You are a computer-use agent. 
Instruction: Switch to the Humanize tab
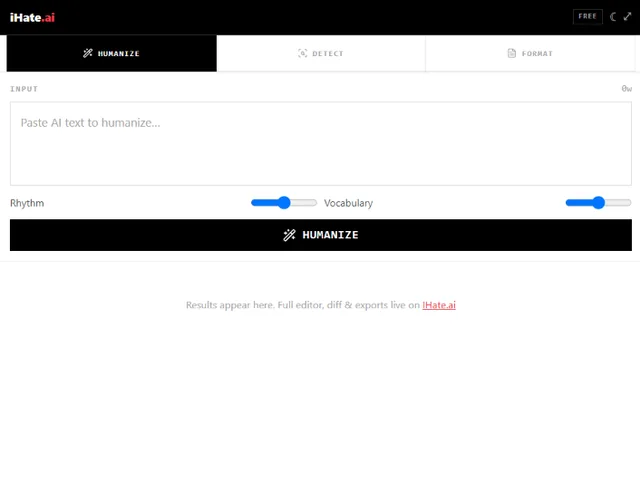click(x=111, y=53)
